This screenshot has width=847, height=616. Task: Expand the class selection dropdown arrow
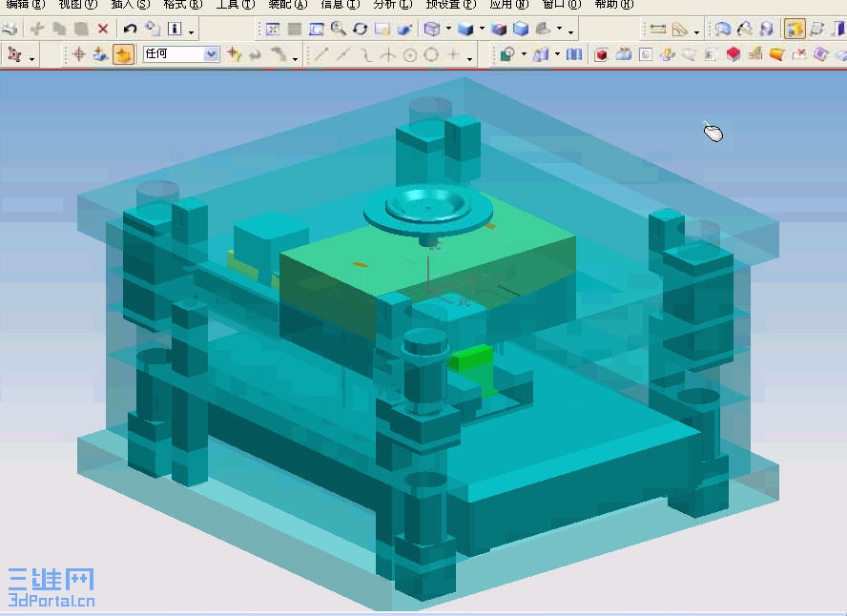click(x=31, y=58)
